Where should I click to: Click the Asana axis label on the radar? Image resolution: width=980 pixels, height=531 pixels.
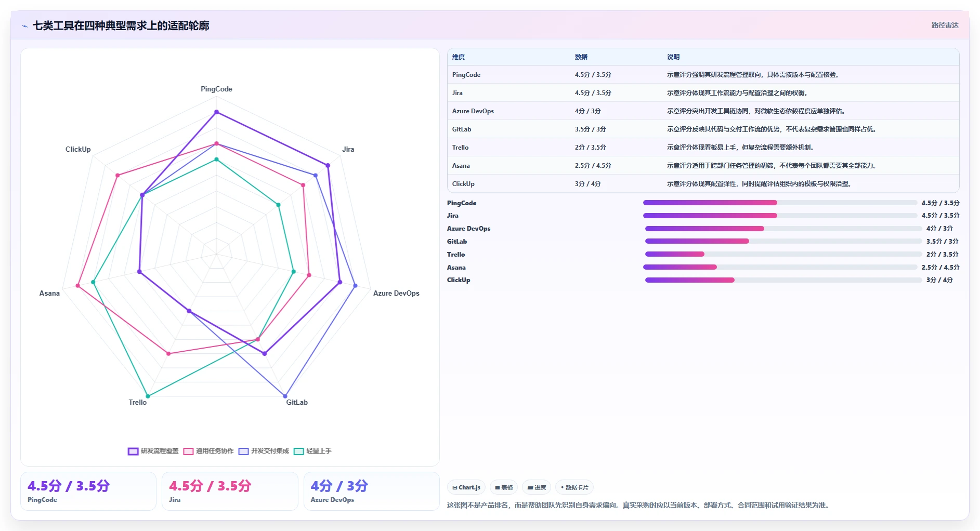coord(49,293)
